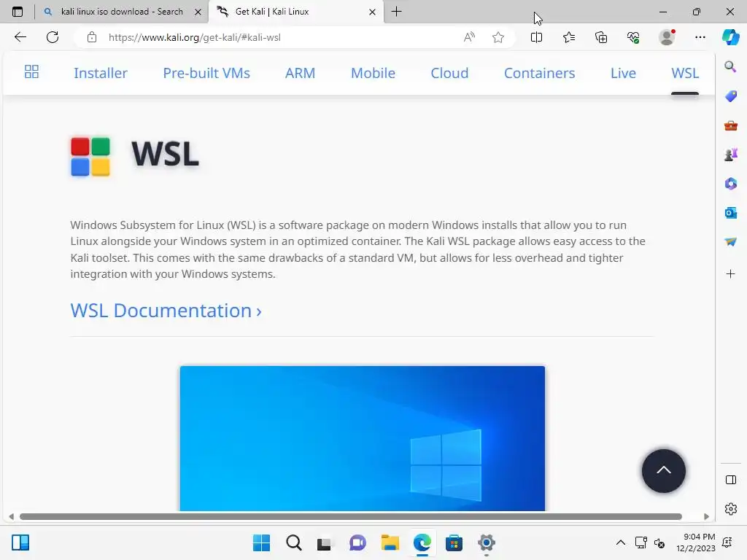The image size is (747, 560).
Task: Click the scroll-to-top round button
Action: point(663,471)
